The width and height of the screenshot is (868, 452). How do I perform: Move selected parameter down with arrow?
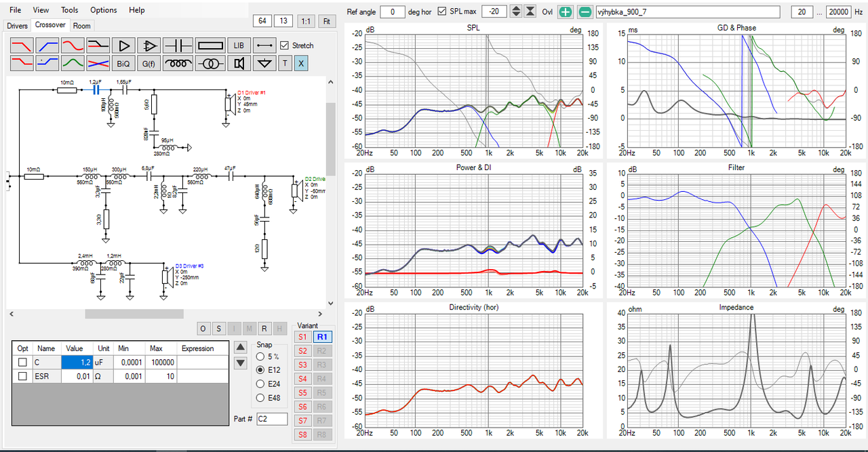240,363
